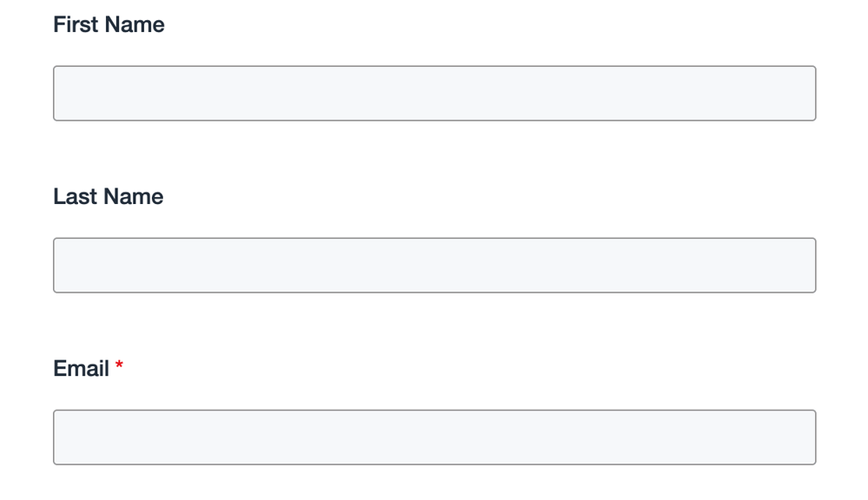Click the Email label text

point(81,369)
